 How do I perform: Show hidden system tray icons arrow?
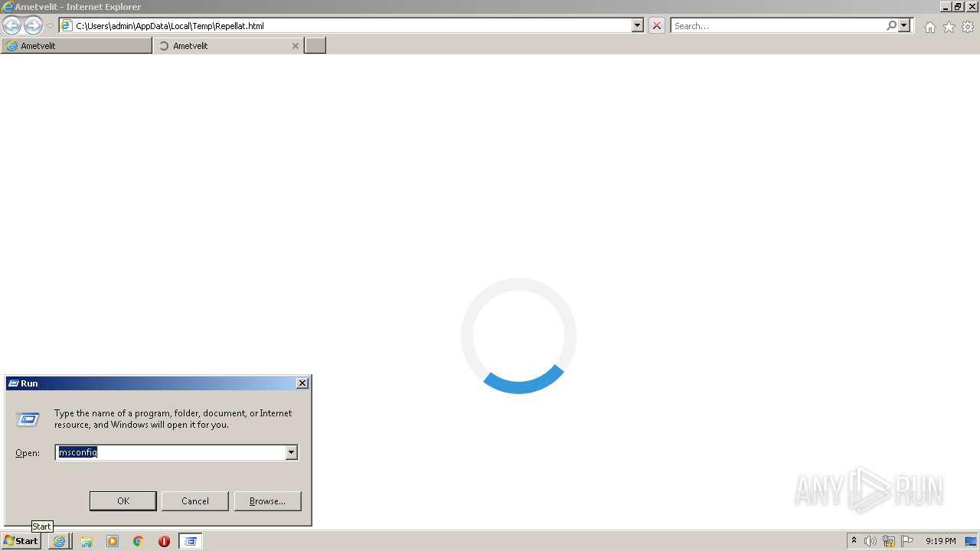point(854,541)
